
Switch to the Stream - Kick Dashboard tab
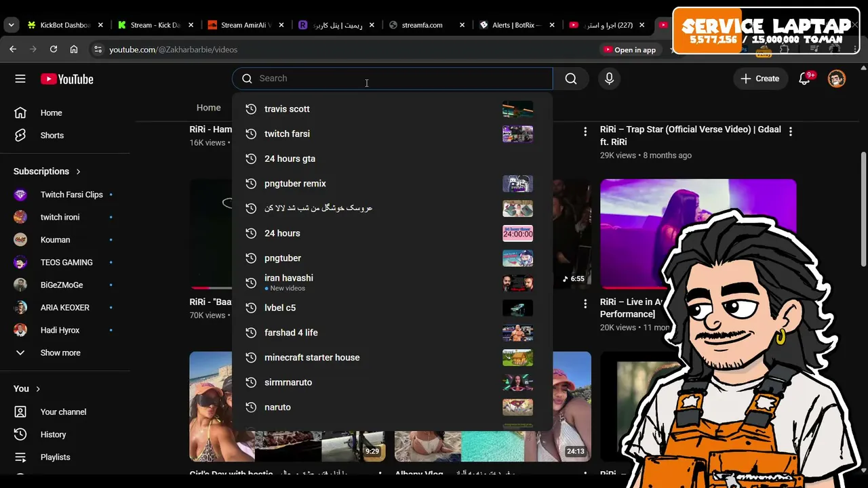click(x=155, y=25)
